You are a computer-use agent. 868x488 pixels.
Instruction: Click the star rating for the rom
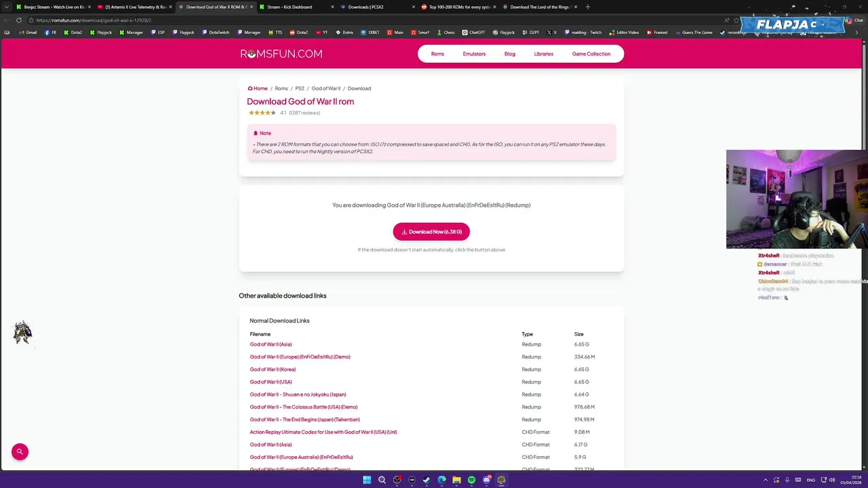coord(262,113)
